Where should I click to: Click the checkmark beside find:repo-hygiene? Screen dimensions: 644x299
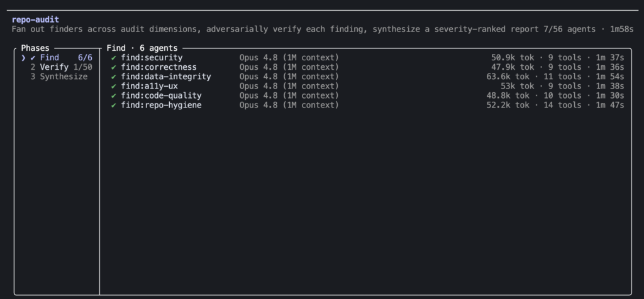click(114, 105)
